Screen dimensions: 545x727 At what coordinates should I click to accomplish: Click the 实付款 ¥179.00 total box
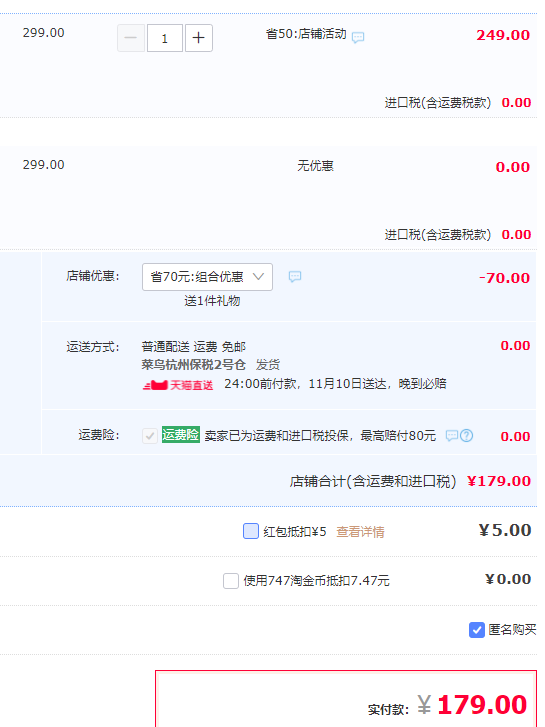coord(346,698)
